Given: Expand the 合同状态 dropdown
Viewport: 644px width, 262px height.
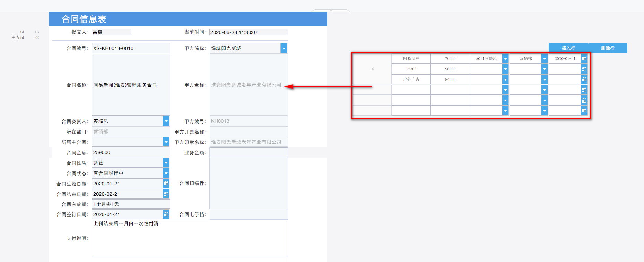Looking at the screenshot, I should coord(166,173).
